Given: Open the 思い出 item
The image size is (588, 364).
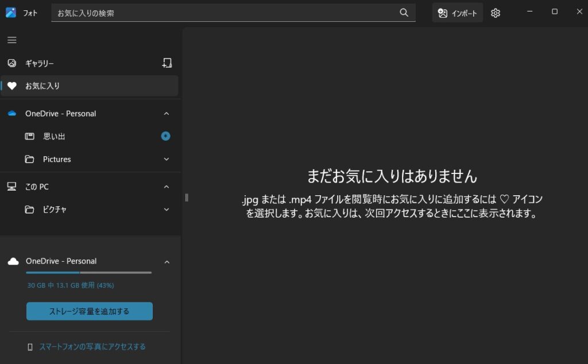Looking at the screenshot, I should tap(54, 136).
